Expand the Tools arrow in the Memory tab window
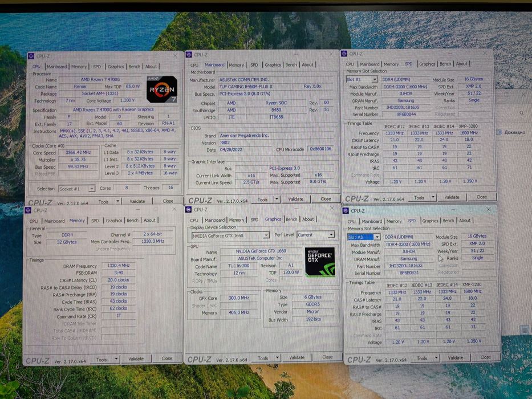 click(116, 359)
